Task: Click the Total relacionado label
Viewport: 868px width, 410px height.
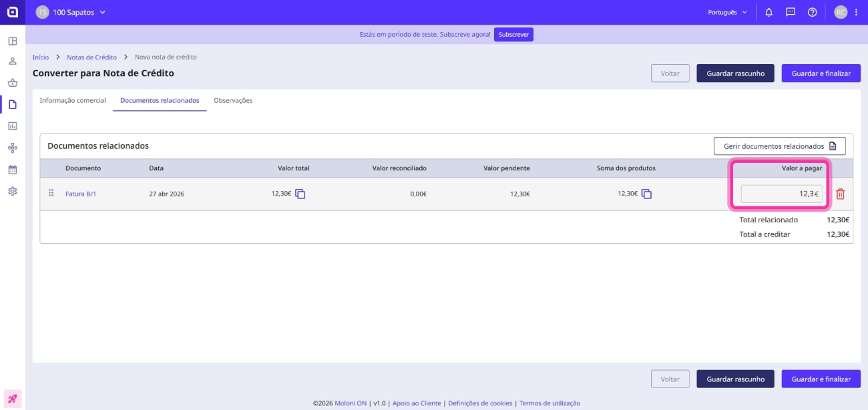Action: click(769, 220)
